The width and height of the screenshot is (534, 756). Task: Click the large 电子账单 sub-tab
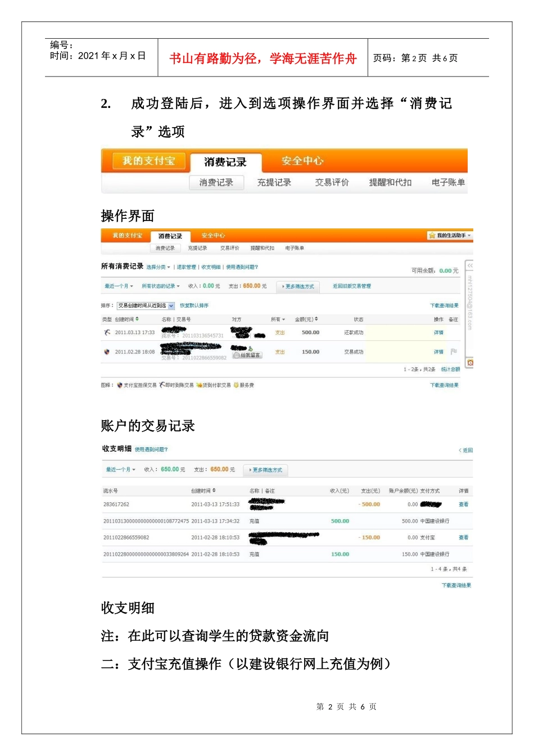click(x=448, y=182)
